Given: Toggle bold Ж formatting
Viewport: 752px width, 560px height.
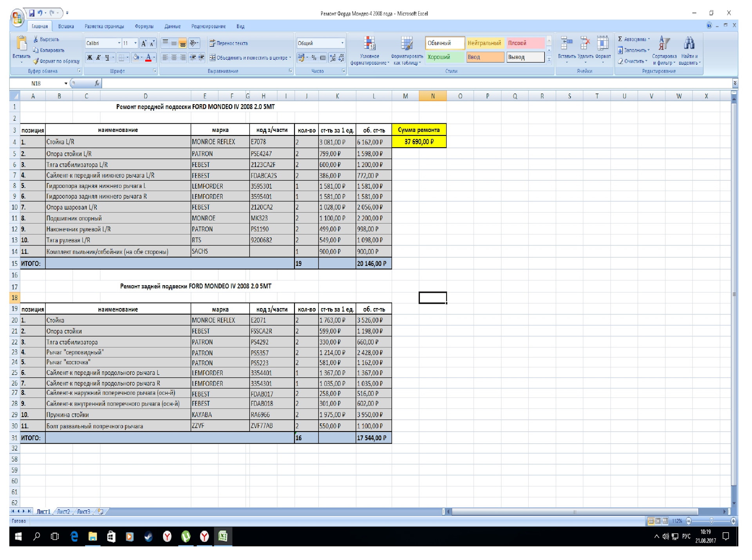Looking at the screenshot, I should 90,58.
